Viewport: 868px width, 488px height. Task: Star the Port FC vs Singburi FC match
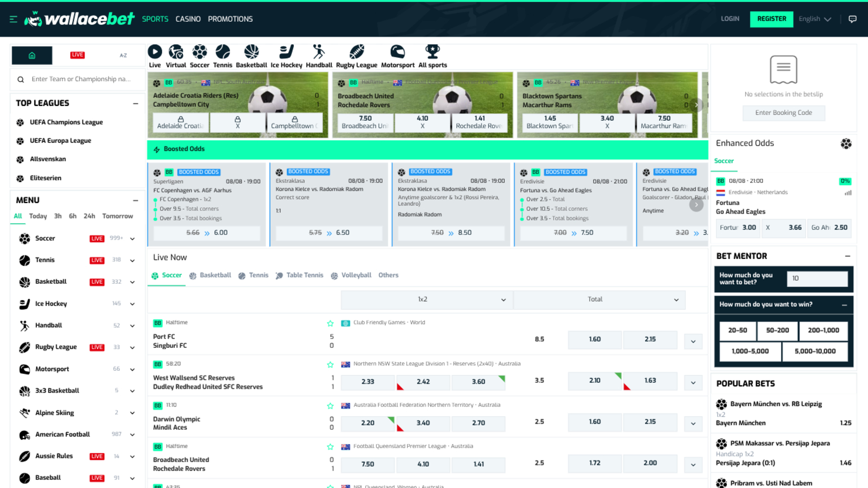330,323
